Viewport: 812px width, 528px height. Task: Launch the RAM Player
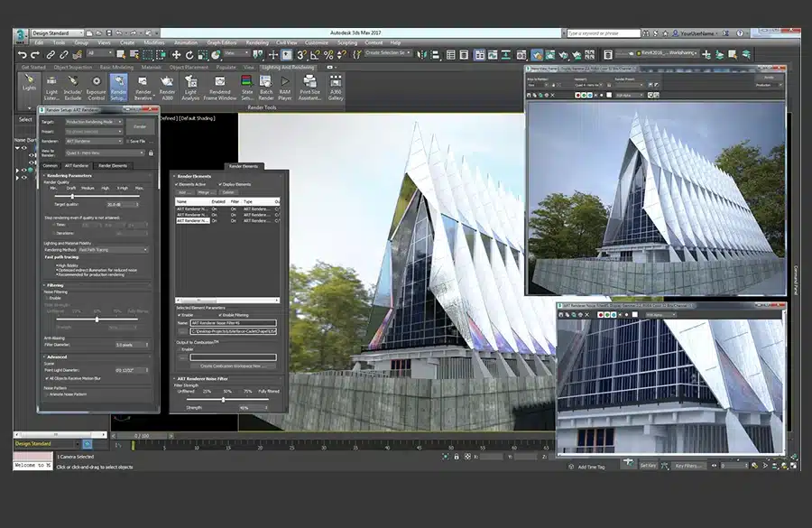pyautogui.click(x=285, y=87)
